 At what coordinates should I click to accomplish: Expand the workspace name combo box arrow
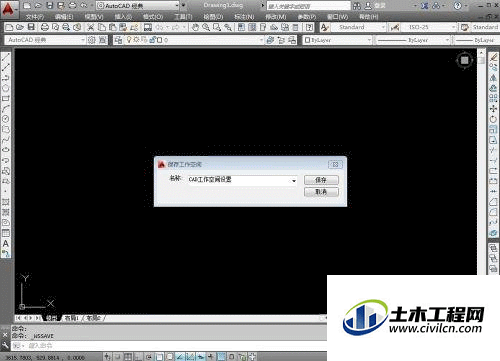(x=294, y=180)
